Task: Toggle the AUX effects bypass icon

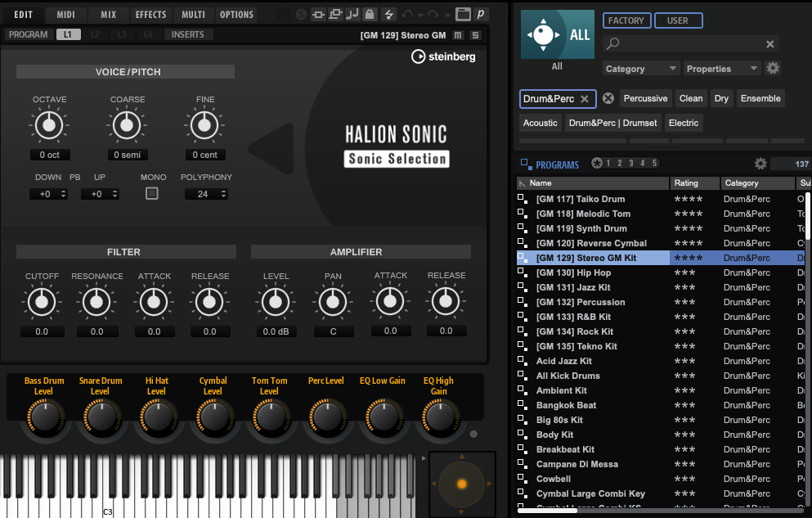Action: click(x=335, y=15)
